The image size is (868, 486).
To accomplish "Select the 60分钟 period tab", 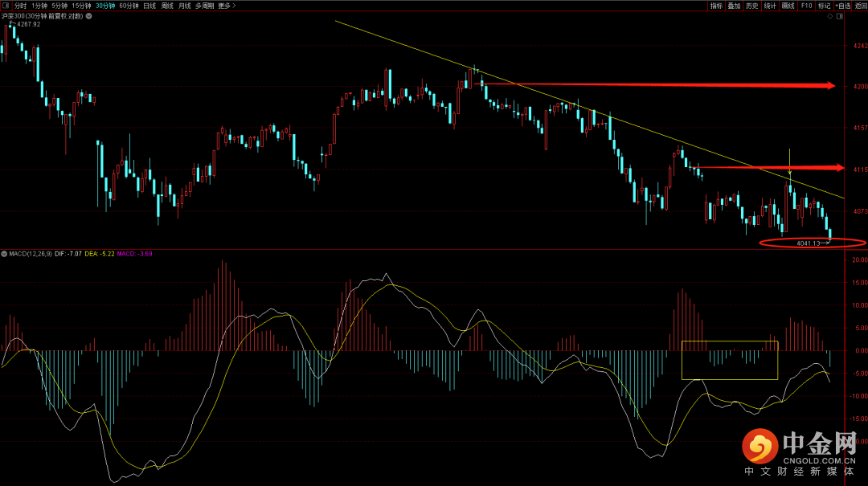I will [x=129, y=6].
